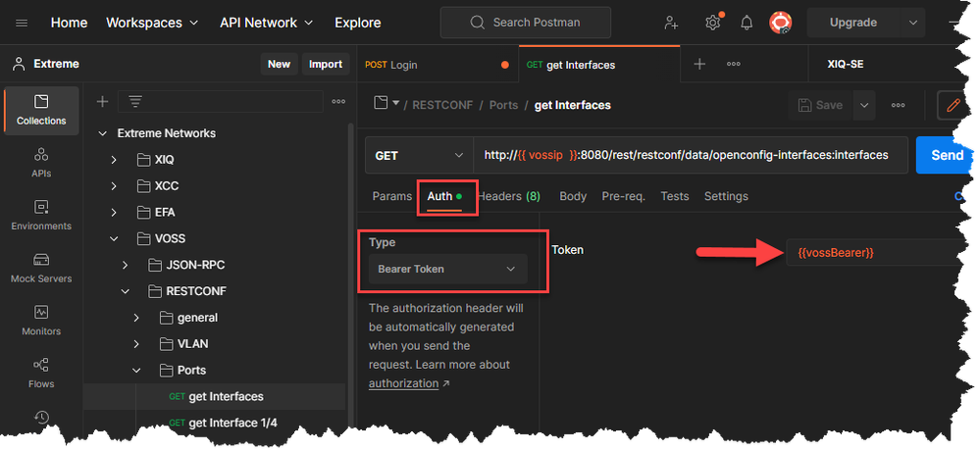980x453 pixels.
Task: Open the API Network dropdown
Action: pyautogui.click(x=266, y=24)
